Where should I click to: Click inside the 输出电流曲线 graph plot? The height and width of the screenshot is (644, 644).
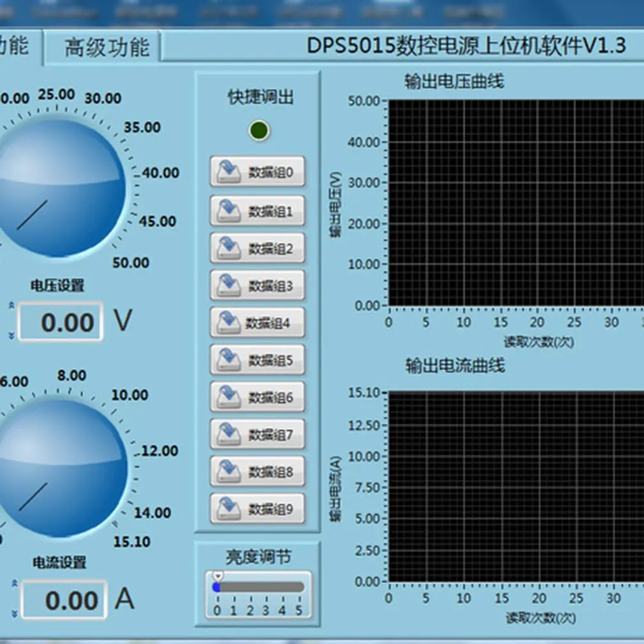coord(516,487)
